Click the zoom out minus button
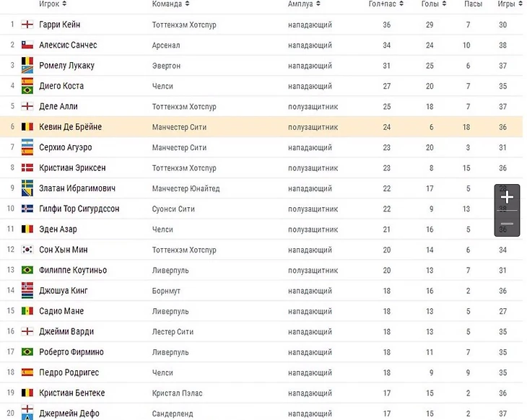The height and width of the screenshot is (420, 527). click(507, 224)
